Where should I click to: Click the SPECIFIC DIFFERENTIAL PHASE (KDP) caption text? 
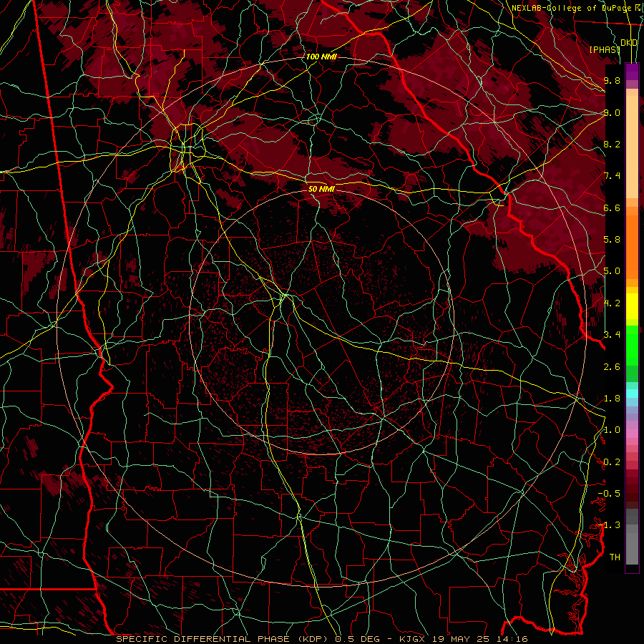pos(224,639)
